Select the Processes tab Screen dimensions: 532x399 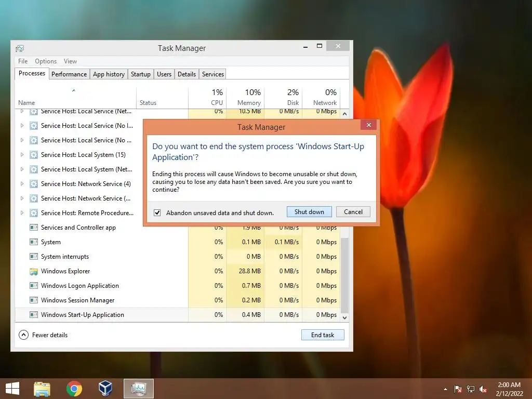pos(32,74)
